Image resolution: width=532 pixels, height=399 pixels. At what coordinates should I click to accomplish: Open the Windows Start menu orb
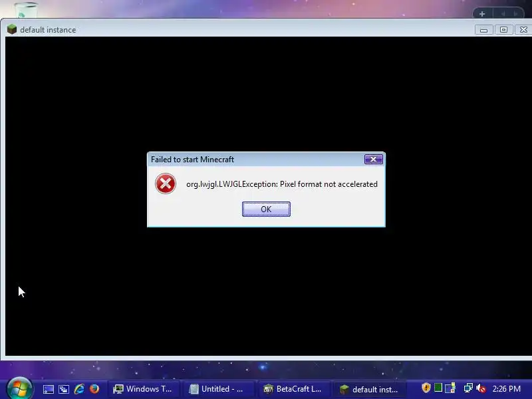(20, 388)
